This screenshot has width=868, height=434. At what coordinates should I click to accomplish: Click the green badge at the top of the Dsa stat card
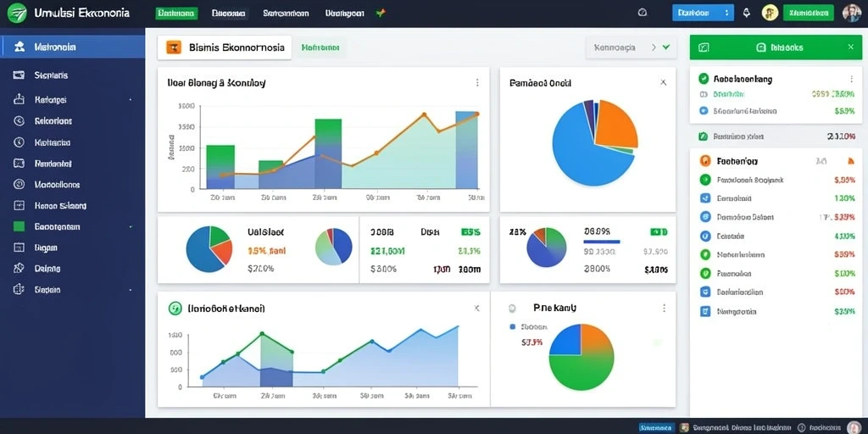(x=470, y=232)
